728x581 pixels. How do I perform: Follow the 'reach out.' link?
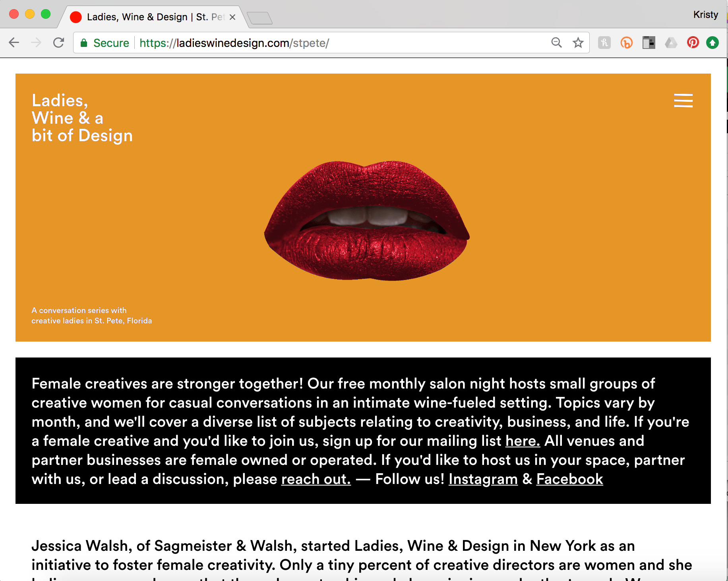coord(316,479)
